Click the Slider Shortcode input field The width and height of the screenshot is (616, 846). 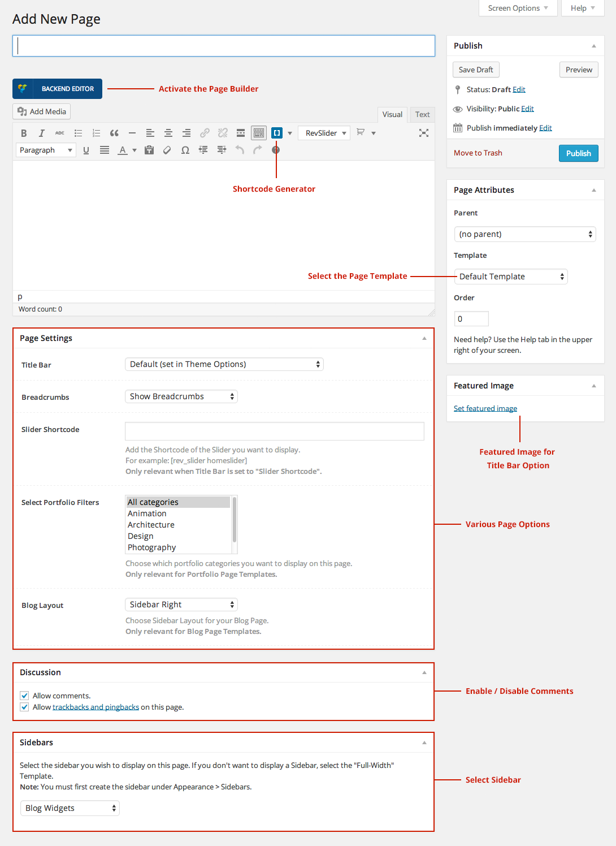[x=274, y=431]
